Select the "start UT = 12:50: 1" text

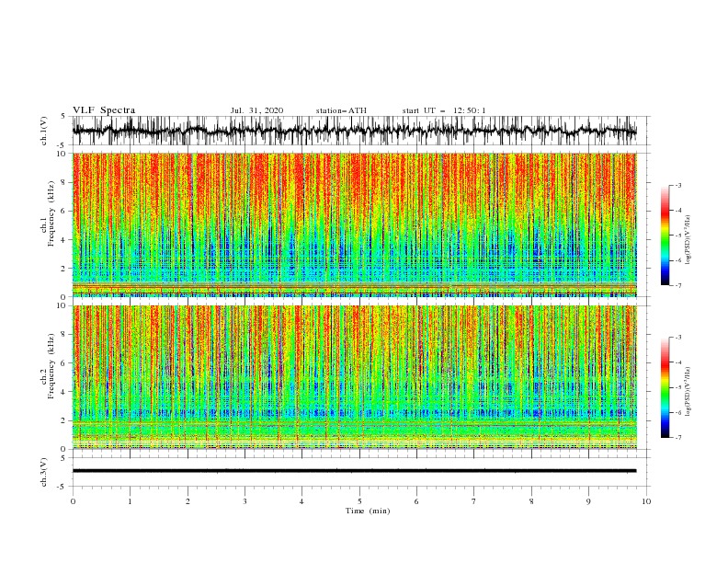[444, 110]
